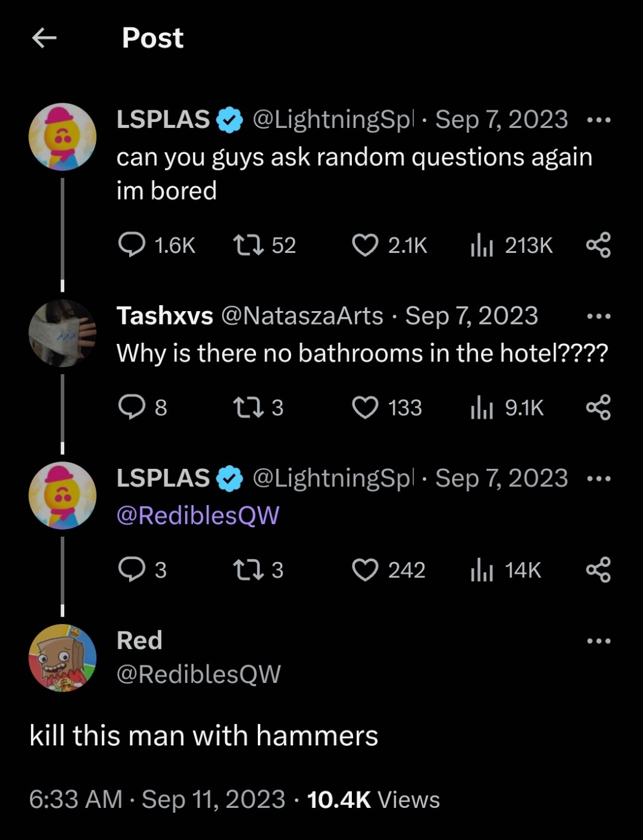Like the LSPLAS post with 2.1K likes

coord(365,245)
